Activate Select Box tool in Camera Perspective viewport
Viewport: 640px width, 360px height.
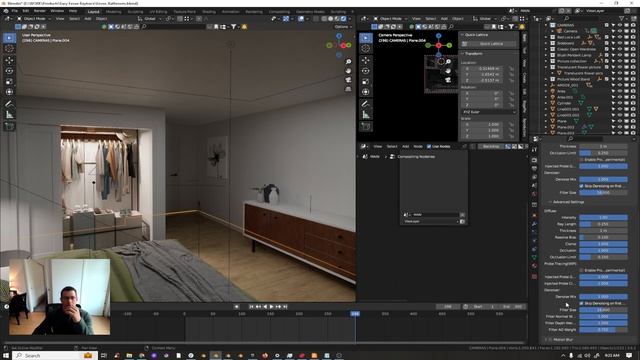click(x=366, y=38)
